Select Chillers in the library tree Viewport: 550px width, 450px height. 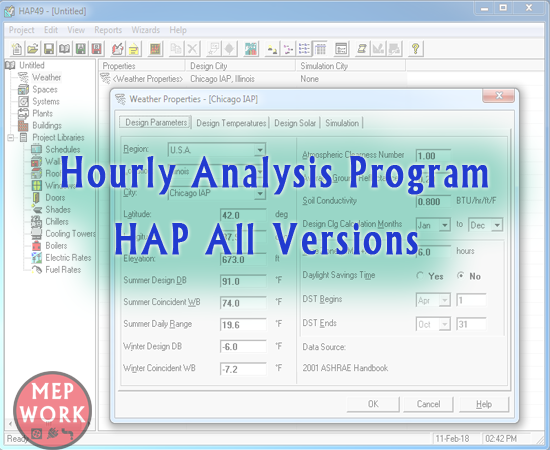click(x=57, y=221)
